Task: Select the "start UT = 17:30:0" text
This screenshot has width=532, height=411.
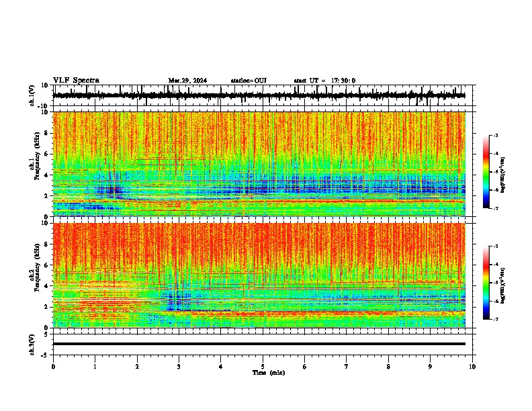Action: 324,81
